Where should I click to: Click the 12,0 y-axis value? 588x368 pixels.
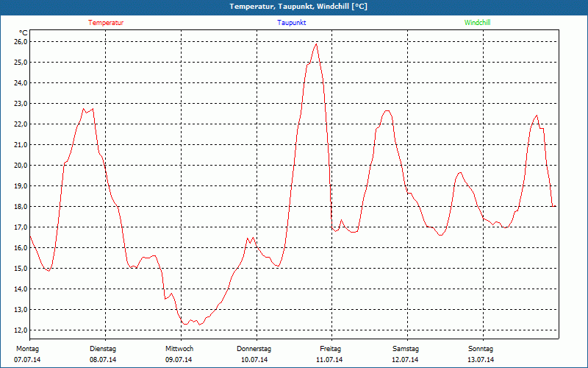coord(21,330)
